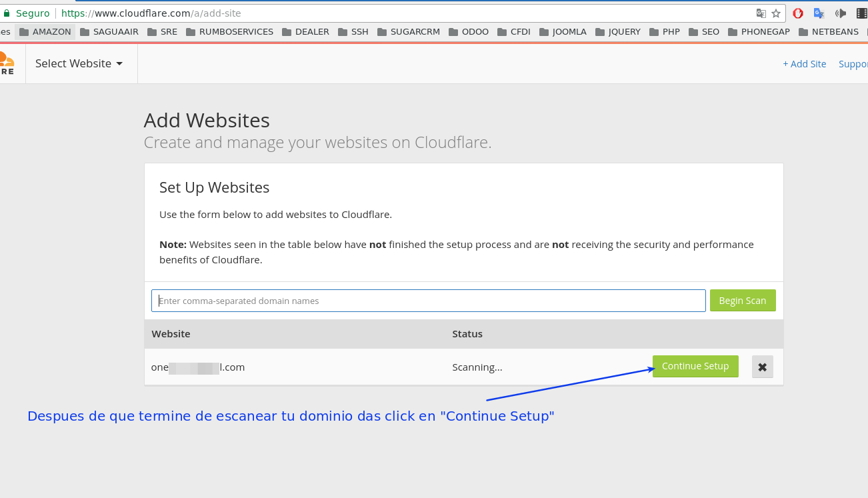Image resolution: width=868 pixels, height=498 pixels.
Task: Click the + Add Site link
Action: click(805, 64)
